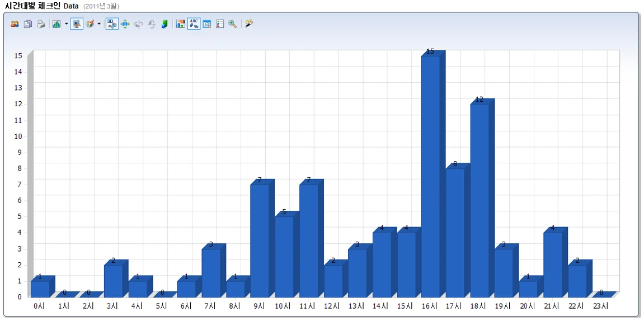Viewport: 644px width, 321px height.
Task: Click the x-axis label 12시
Action: pyautogui.click(x=331, y=306)
